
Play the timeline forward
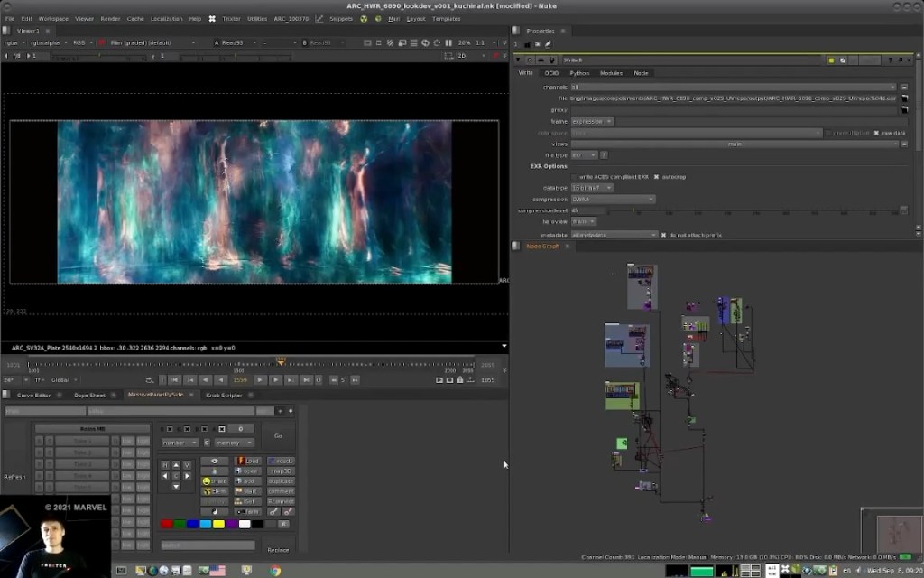260,378
